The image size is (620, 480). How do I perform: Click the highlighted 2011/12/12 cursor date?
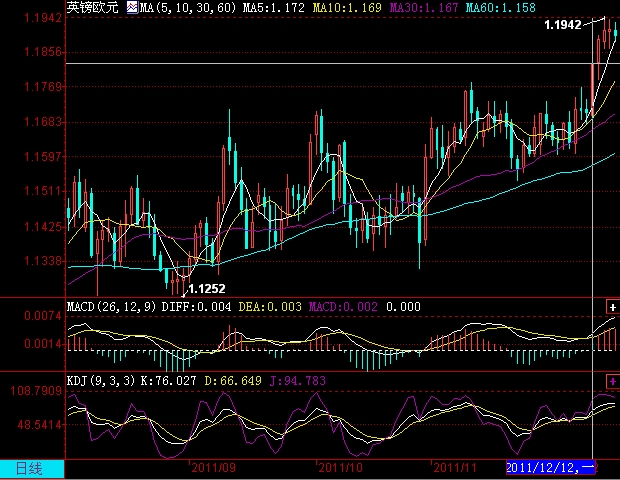pyautogui.click(x=550, y=468)
